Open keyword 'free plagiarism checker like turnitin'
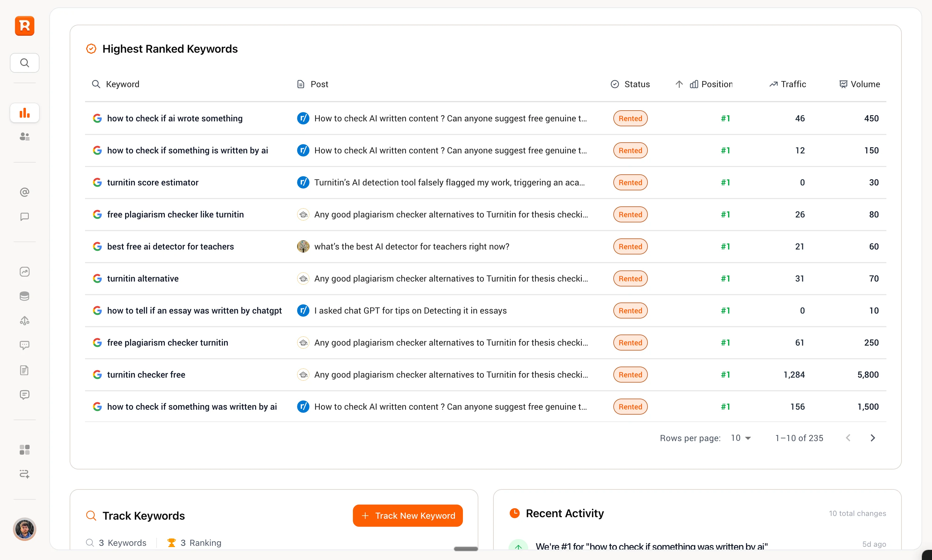The height and width of the screenshot is (560, 932). [x=175, y=215]
